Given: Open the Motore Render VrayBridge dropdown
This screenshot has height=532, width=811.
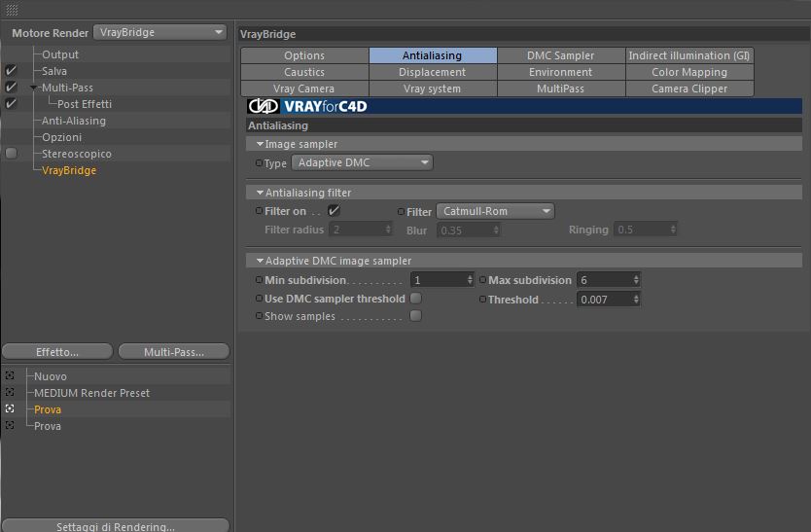Looking at the screenshot, I should pyautogui.click(x=159, y=32).
